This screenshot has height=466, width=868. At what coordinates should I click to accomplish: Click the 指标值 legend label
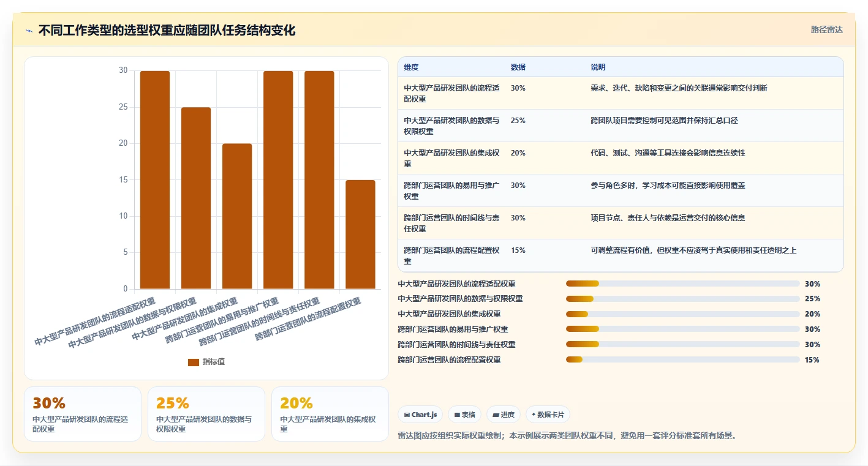pyautogui.click(x=214, y=362)
